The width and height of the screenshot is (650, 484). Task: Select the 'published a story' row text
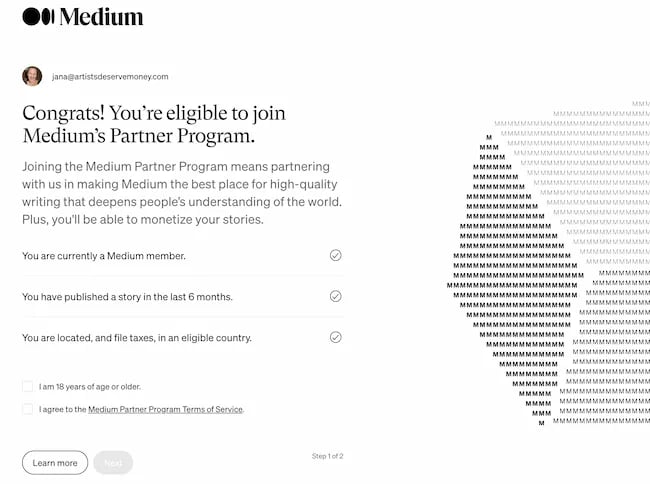[127, 297]
